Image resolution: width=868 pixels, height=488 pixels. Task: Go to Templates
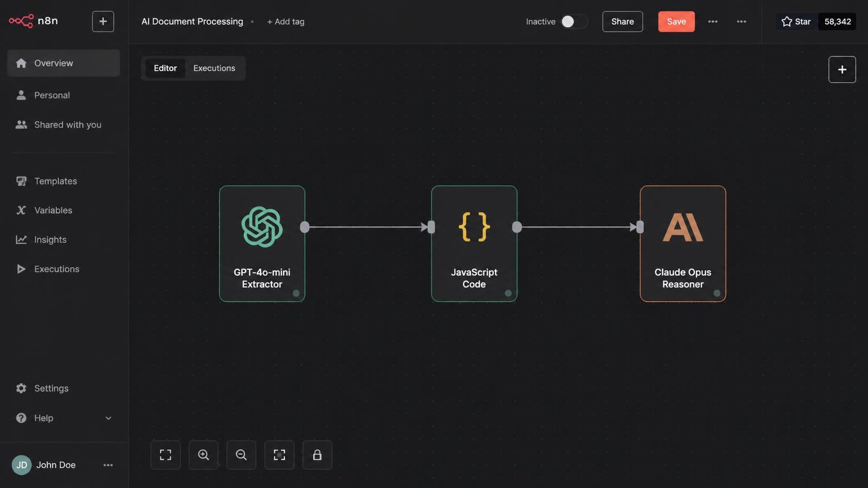pyautogui.click(x=55, y=181)
